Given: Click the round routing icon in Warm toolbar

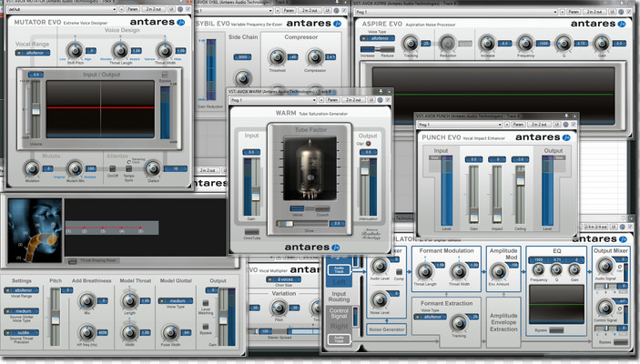Looking at the screenshot, I should click(x=380, y=100).
